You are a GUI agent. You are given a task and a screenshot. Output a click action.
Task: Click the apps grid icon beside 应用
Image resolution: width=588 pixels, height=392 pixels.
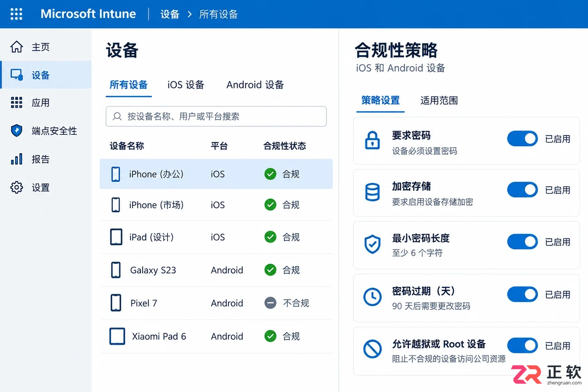point(17,102)
